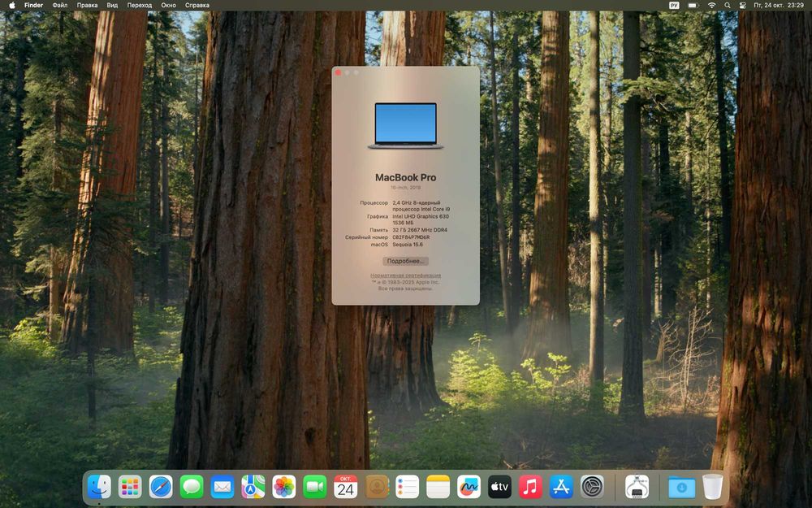Open the Music app in the Dock
This screenshot has height=508, width=812.
pyautogui.click(x=530, y=487)
